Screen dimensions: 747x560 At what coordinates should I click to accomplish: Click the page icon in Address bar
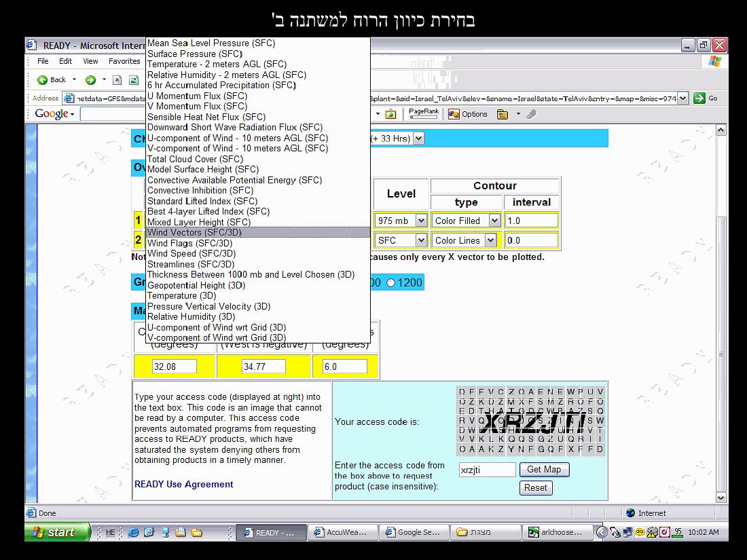pos(69,98)
